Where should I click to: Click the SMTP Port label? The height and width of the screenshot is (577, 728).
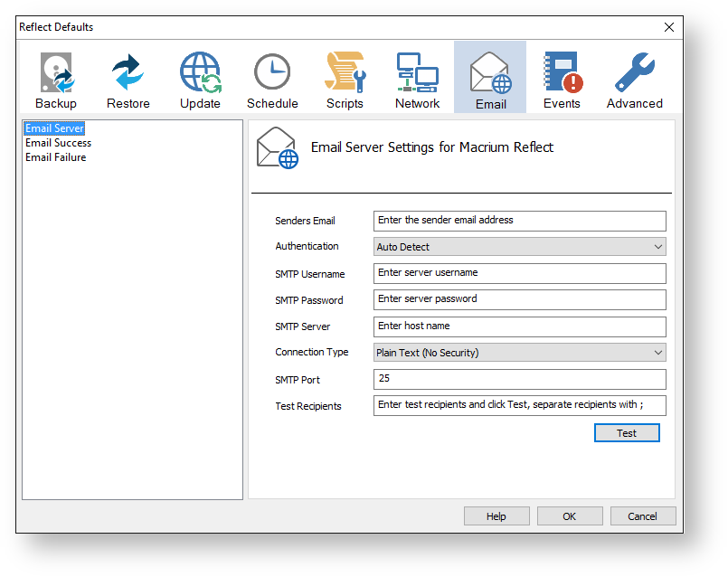pos(298,380)
